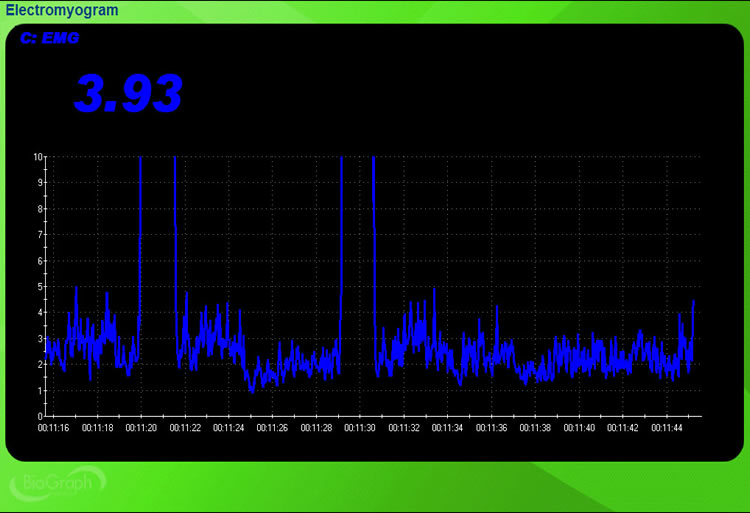Click the 00:11:32 time axis label
This screenshot has width=750, height=513.
point(404,428)
